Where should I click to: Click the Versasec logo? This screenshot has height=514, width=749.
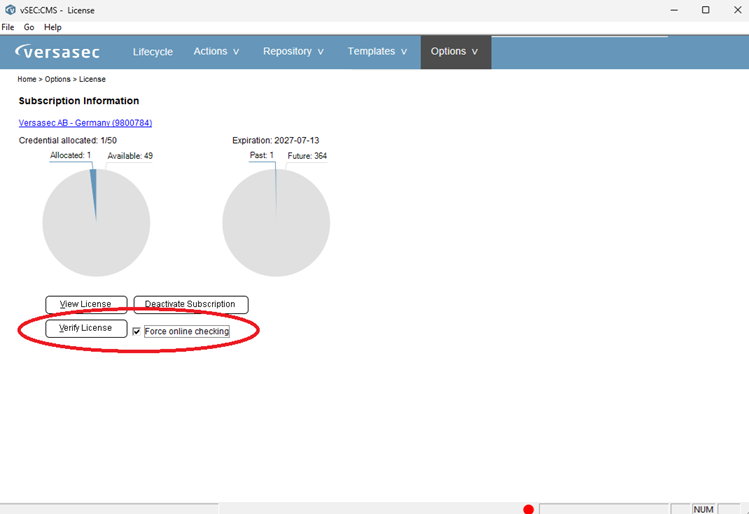(x=57, y=51)
